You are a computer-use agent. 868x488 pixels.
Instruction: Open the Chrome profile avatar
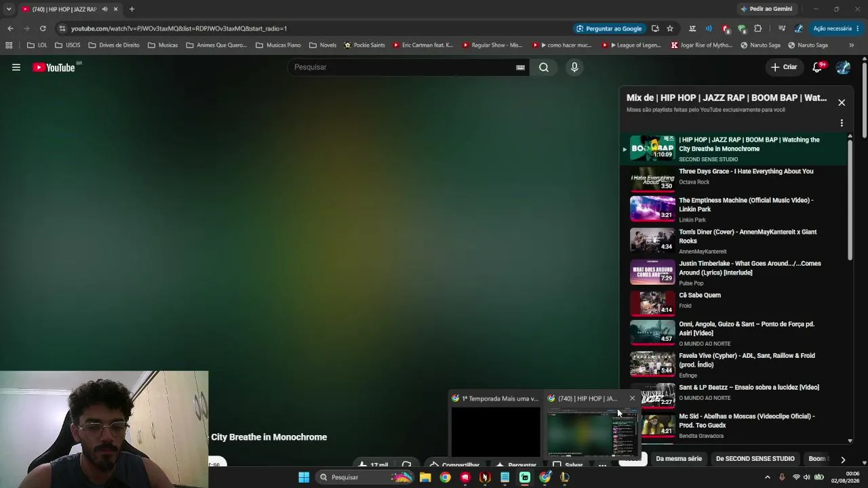(799, 28)
